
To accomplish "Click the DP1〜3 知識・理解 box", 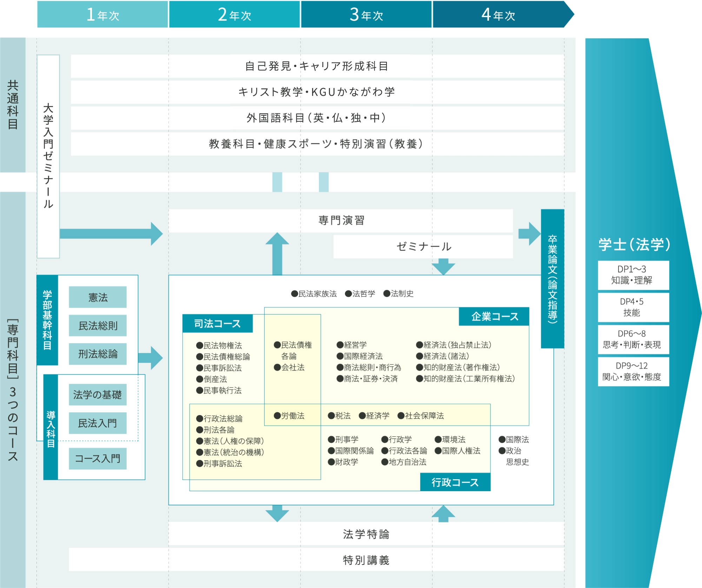I will pos(633,275).
